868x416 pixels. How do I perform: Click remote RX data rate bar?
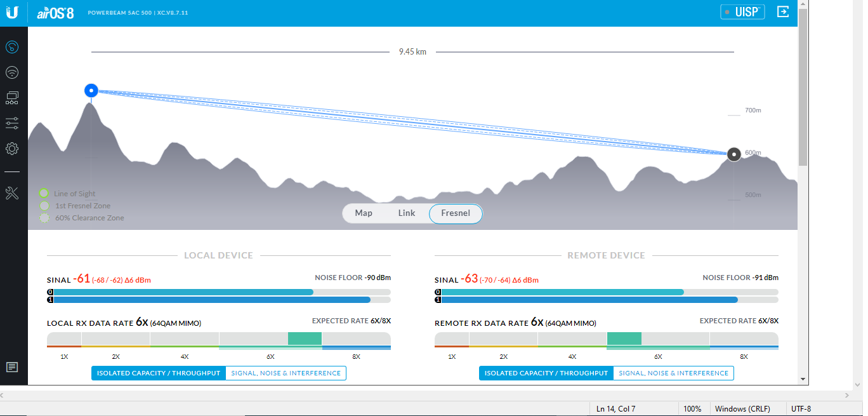(607, 340)
